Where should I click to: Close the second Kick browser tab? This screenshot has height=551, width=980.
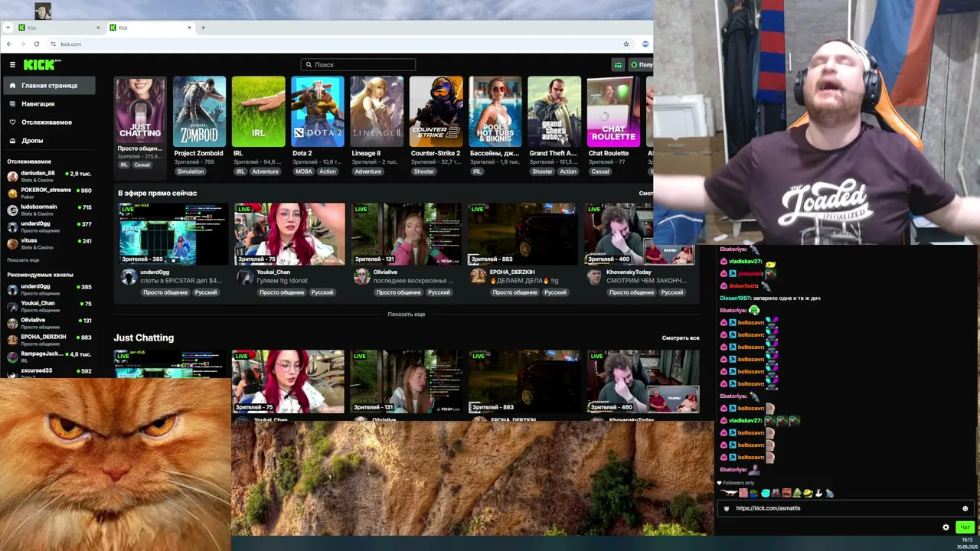189,28
